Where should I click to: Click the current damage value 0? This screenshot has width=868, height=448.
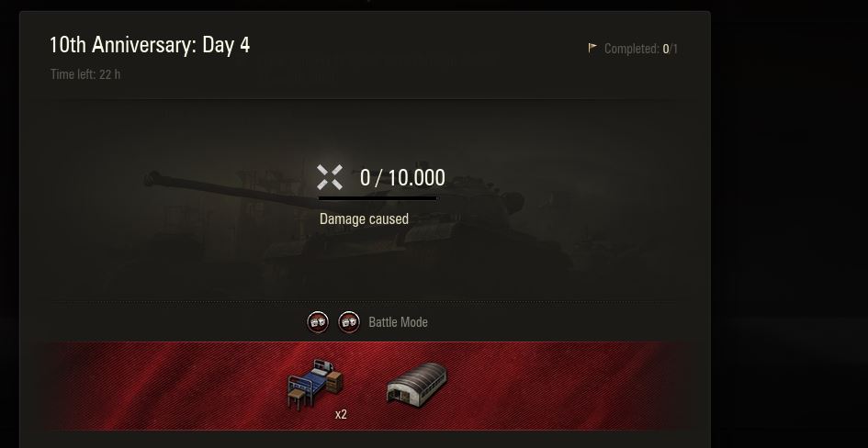pyautogui.click(x=365, y=177)
